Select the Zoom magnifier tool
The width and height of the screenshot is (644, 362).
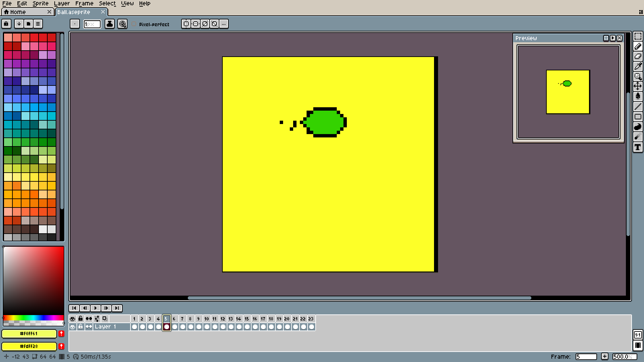click(x=638, y=76)
